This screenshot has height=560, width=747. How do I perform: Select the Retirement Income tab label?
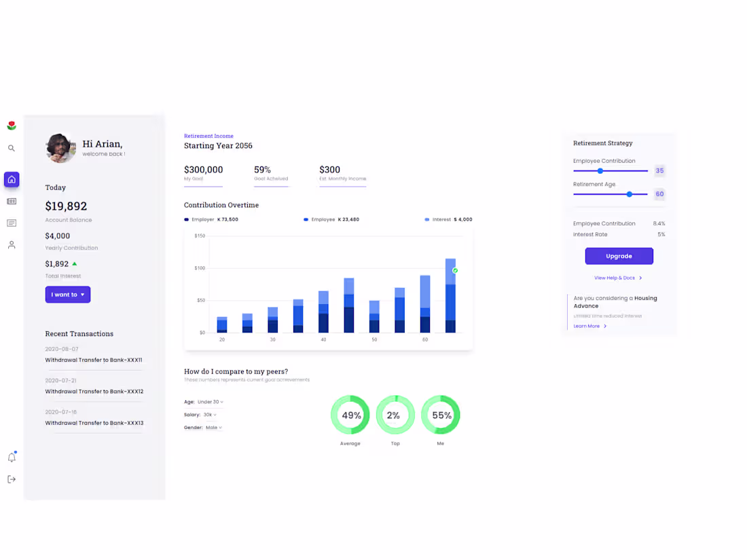208,136
